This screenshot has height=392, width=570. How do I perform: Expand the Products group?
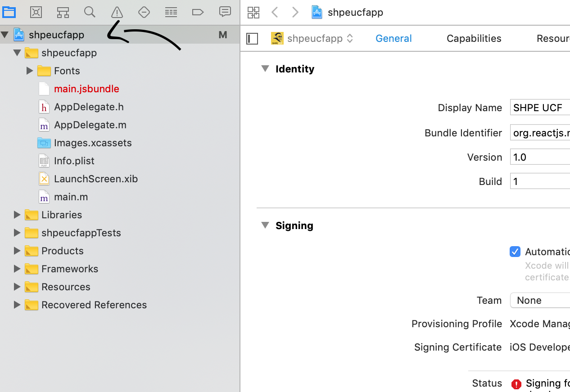coord(17,251)
